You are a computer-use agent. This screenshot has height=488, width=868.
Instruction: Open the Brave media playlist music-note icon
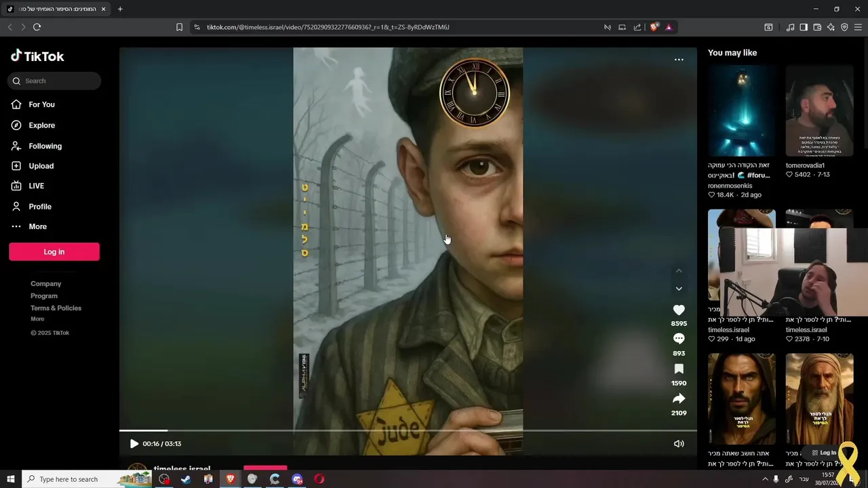790,27
